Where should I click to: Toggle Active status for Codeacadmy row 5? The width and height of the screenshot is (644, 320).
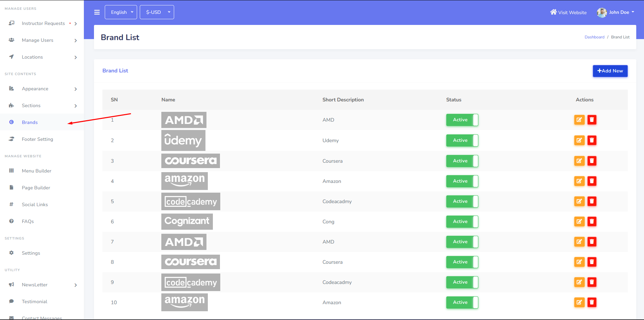point(462,201)
